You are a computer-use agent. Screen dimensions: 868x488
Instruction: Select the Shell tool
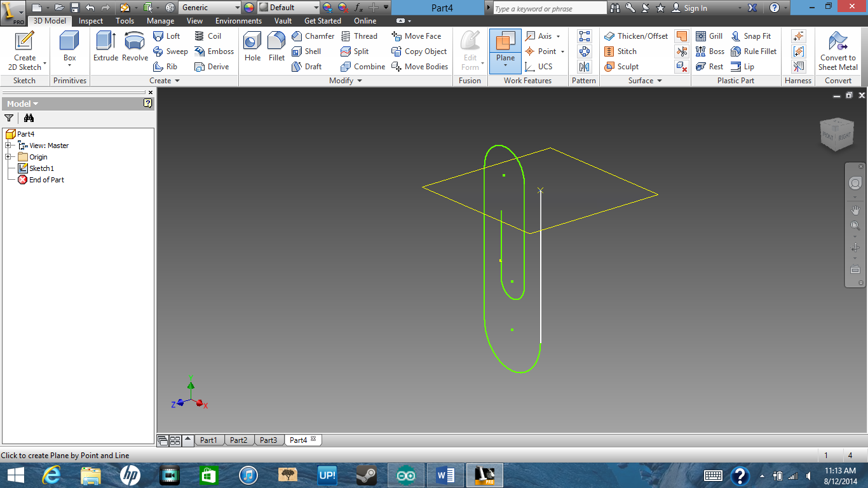[306, 51]
